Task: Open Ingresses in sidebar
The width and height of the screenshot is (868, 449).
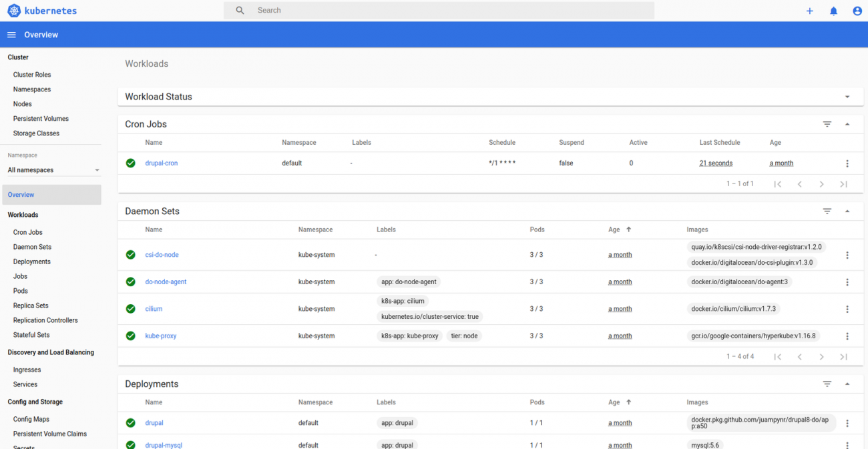Action: coord(27,370)
